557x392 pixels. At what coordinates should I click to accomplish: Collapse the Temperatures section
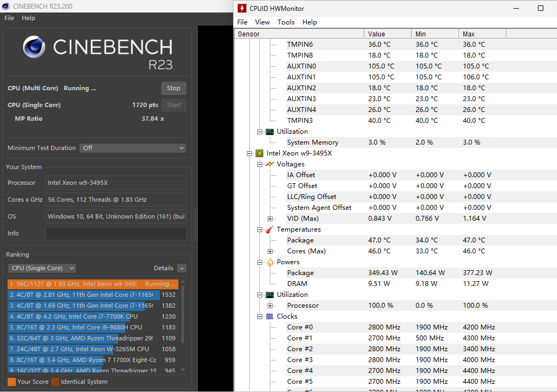[x=259, y=230]
